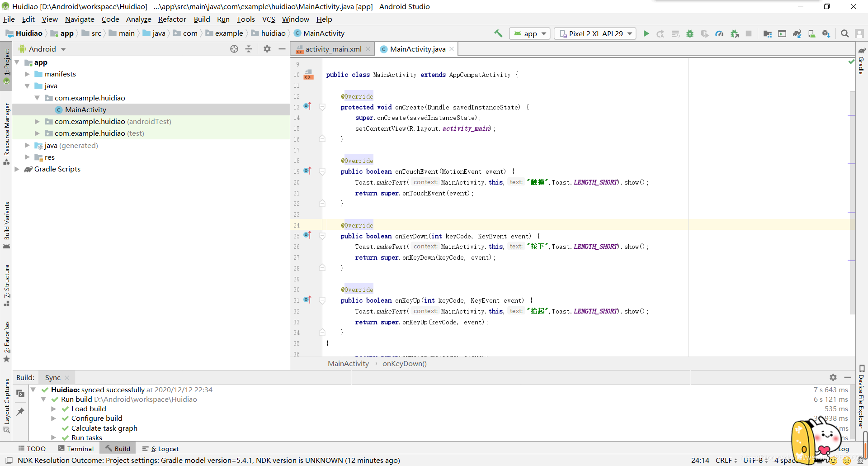Click the related XML file gutter icon

(308, 75)
